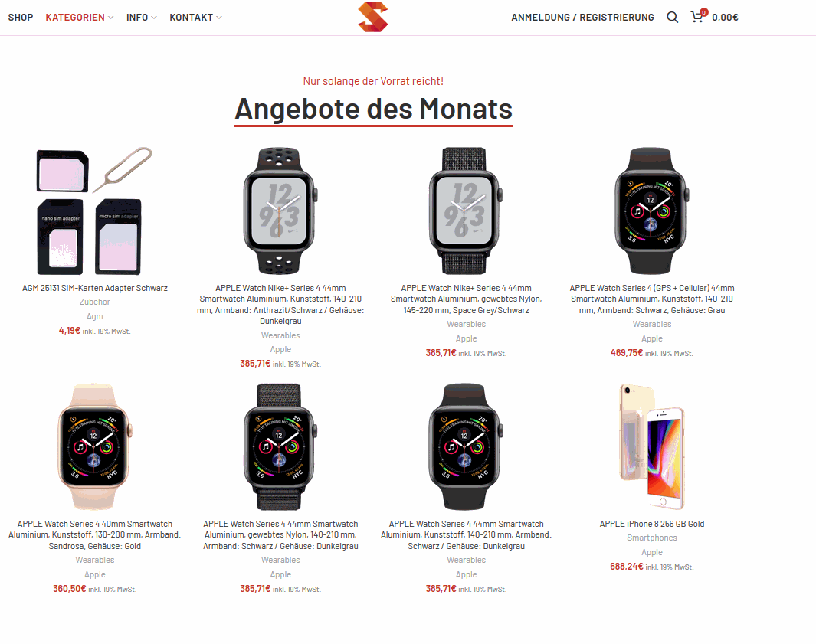Screen dimensions: 816x644
Task: Click the 0,00€ cart total
Action: [725, 17]
